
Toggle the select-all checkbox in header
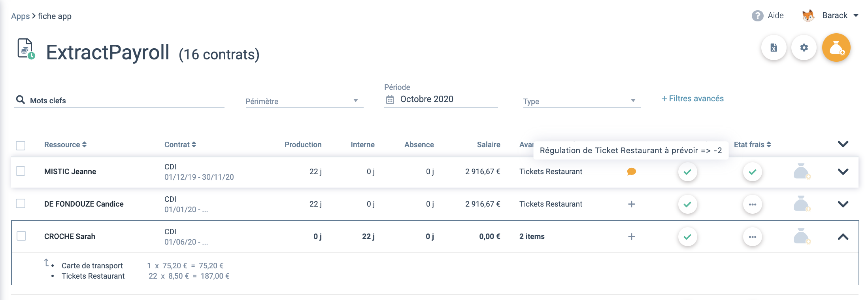[x=21, y=145]
